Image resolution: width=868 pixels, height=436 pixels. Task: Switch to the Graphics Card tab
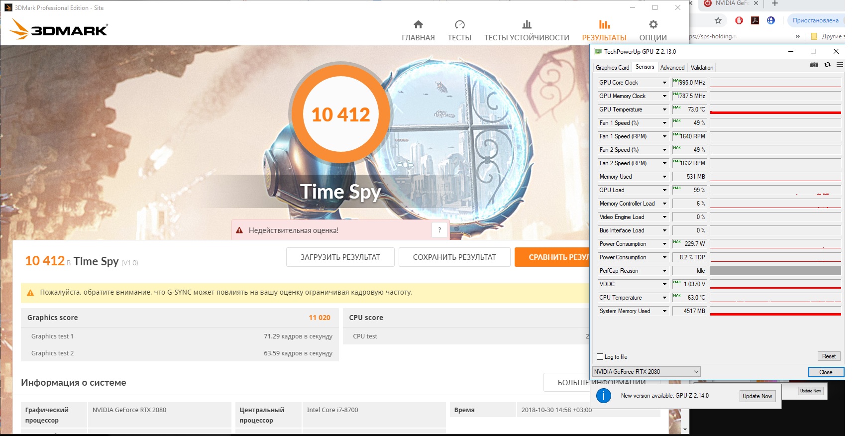click(613, 68)
